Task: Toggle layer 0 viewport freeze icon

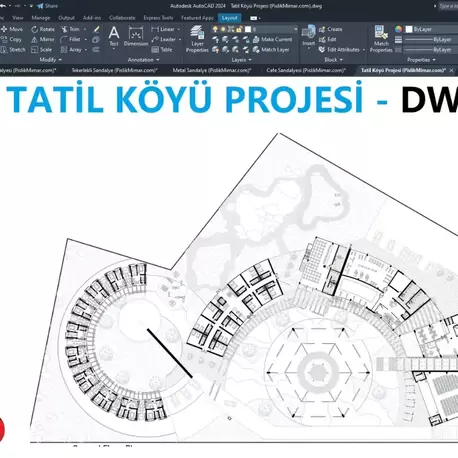Action: click(231, 29)
